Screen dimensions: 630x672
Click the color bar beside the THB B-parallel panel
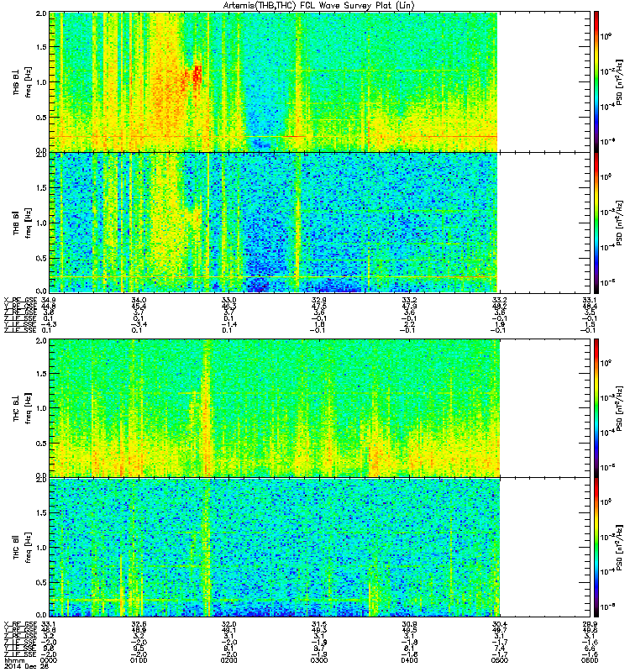coord(596,223)
